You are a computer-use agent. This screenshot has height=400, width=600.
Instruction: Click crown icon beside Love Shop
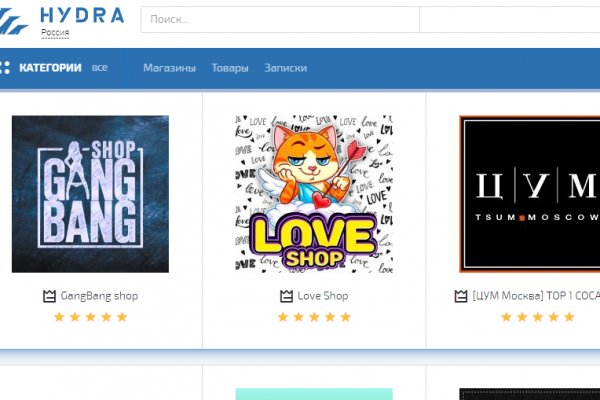click(287, 296)
